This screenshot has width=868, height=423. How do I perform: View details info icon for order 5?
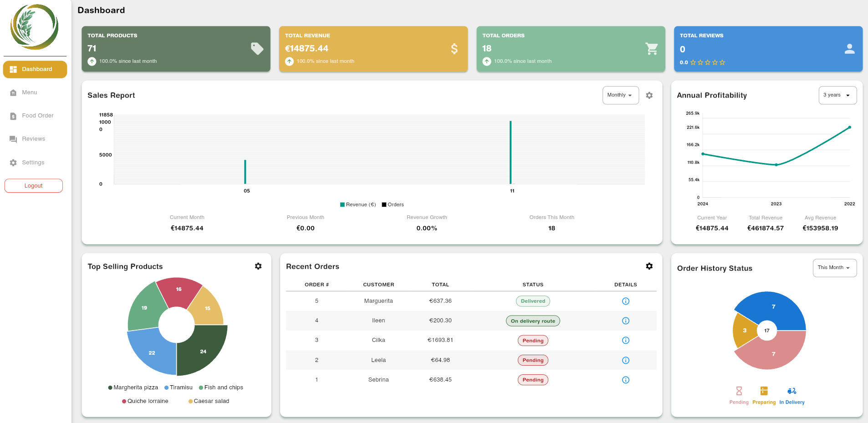(x=626, y=301)
